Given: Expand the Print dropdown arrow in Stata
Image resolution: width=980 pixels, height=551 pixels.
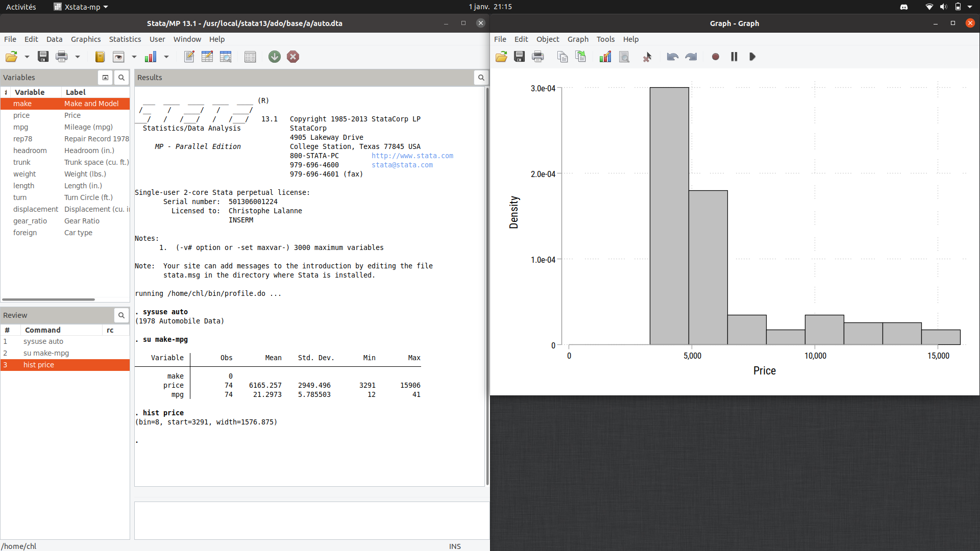Looking at the screenshot, I should point(78,57).
